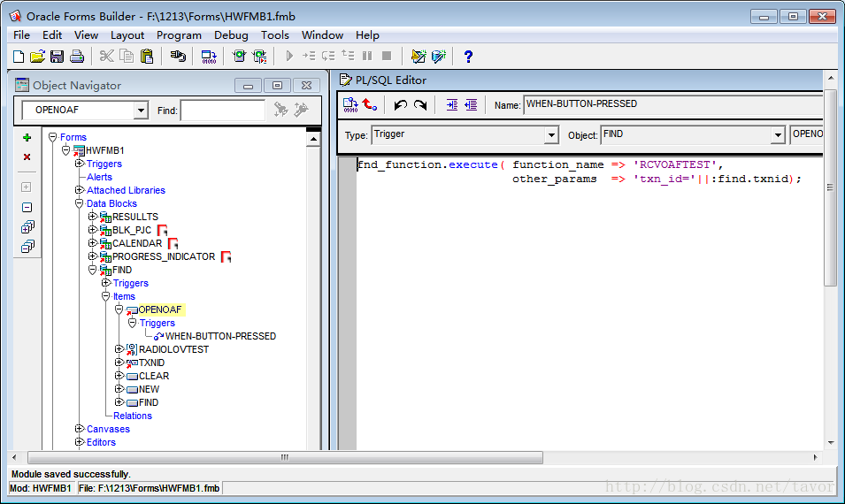The width and height of the screenshot is (845, 504).
Task: Click the Cut scissors icon
Action: pyautogui.click(x=107, y=56)
